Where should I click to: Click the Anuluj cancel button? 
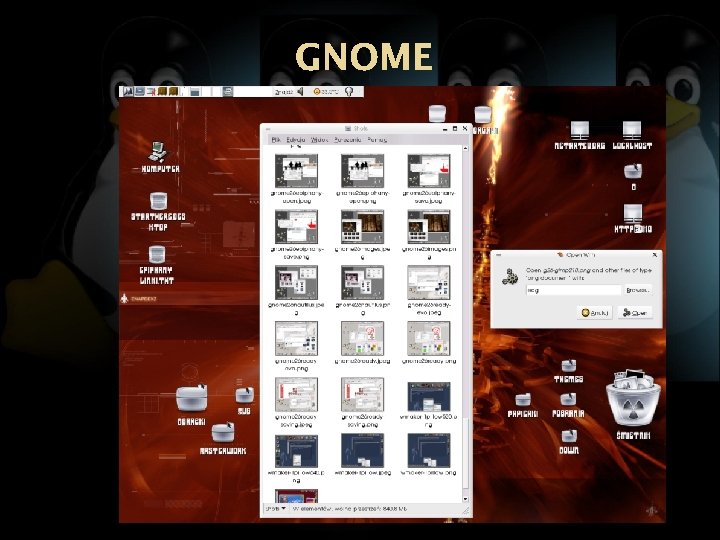click(595, 313)
